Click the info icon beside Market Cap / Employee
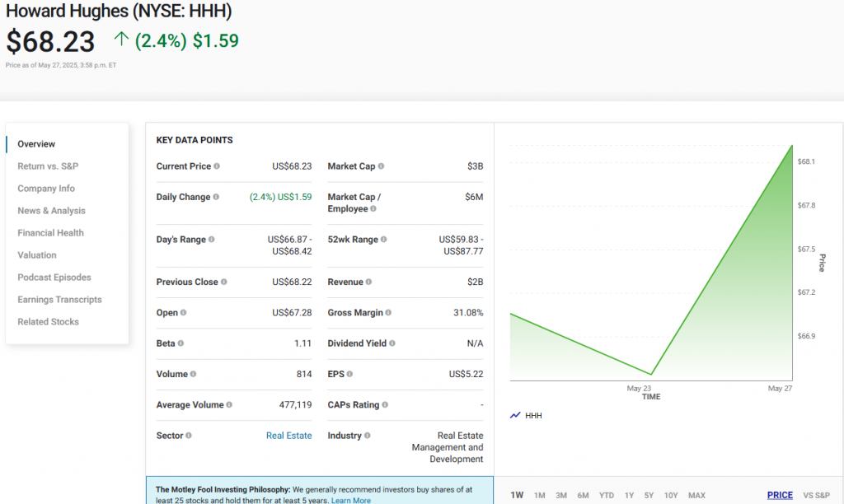The width and height of the screenshot is (844, 504). [373, 208]
